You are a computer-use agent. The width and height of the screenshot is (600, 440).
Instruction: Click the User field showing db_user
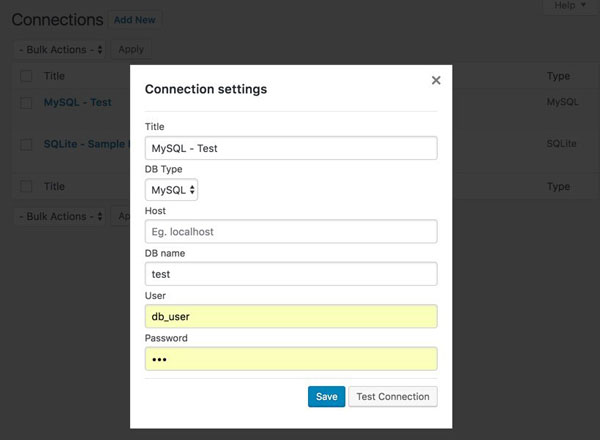coord(291,316)
